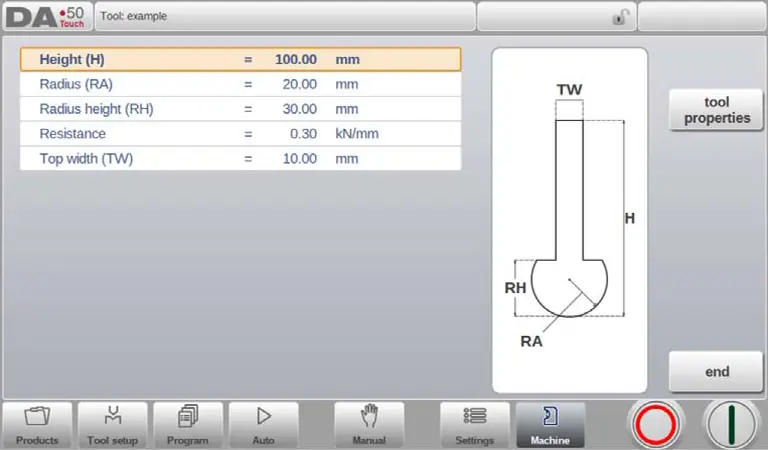Screen dimensions: 768x450
Task: Click the RA label in diagram
Action: 531,341
